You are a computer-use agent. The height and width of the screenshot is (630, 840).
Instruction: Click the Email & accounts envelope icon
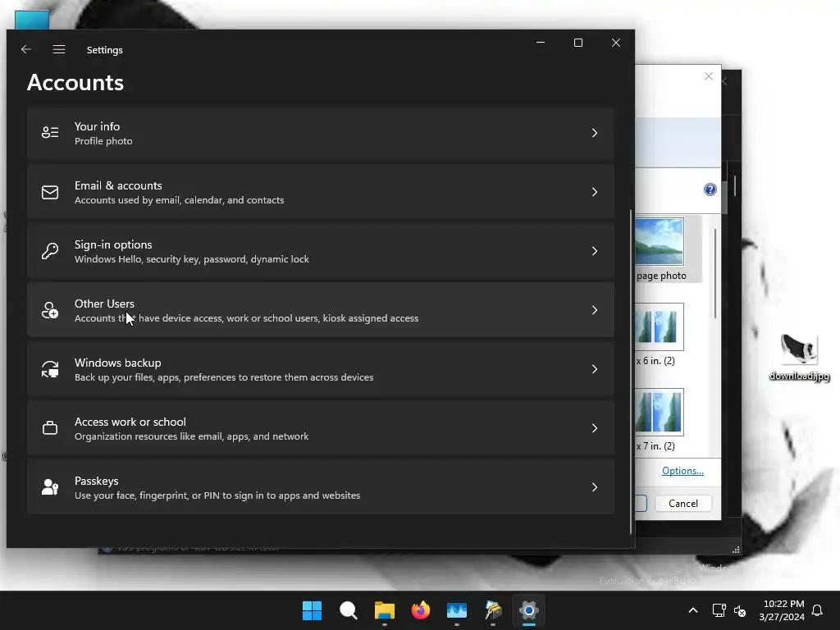(x=50, y=192)
